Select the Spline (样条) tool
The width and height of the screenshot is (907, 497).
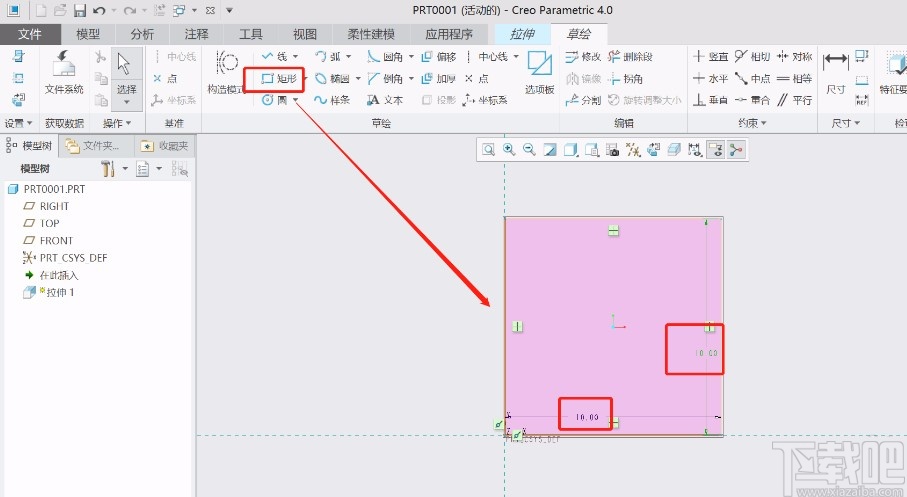click(332, 100)
